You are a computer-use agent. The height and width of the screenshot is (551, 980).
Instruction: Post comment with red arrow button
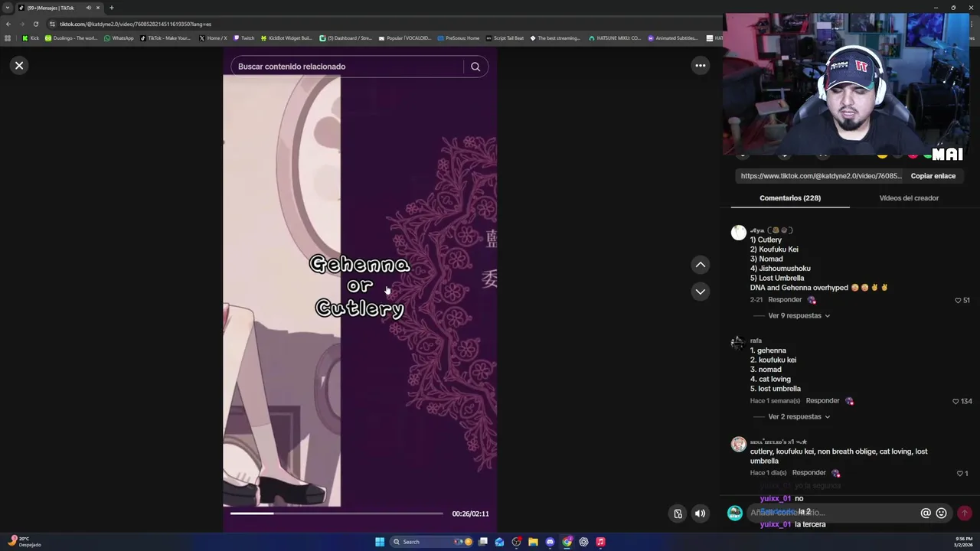tap(964, 513)
